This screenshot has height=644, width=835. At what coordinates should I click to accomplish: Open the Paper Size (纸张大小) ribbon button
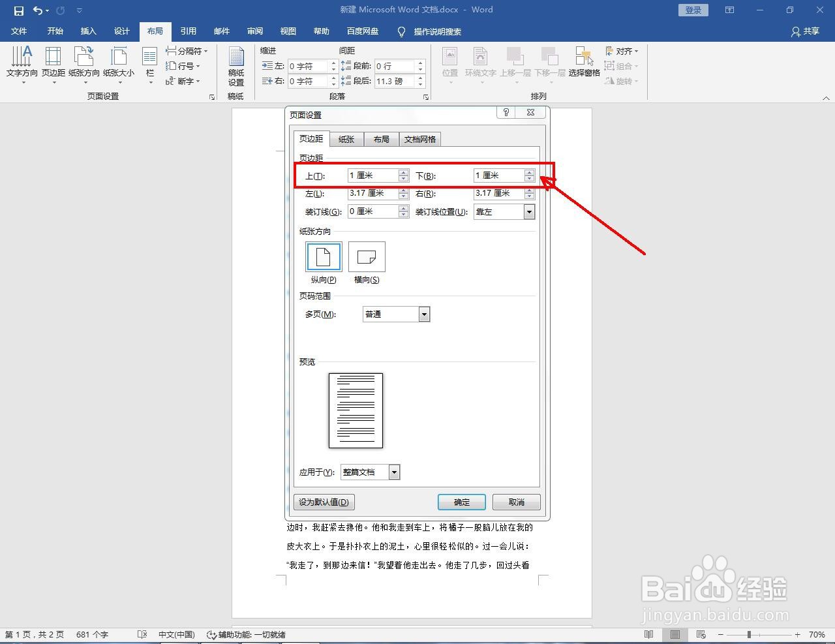[119, 65]
